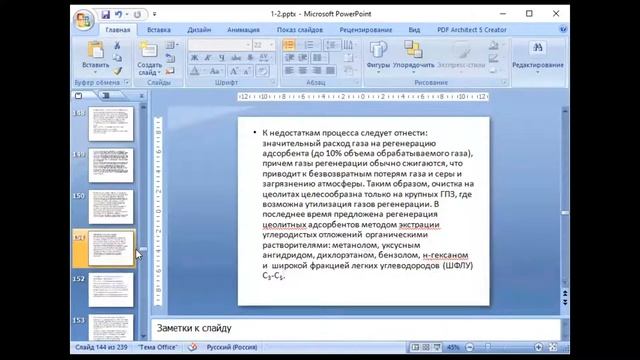The image size is (640, 360).
Task: Zoom out using the minus button
Action: (469, 347)
